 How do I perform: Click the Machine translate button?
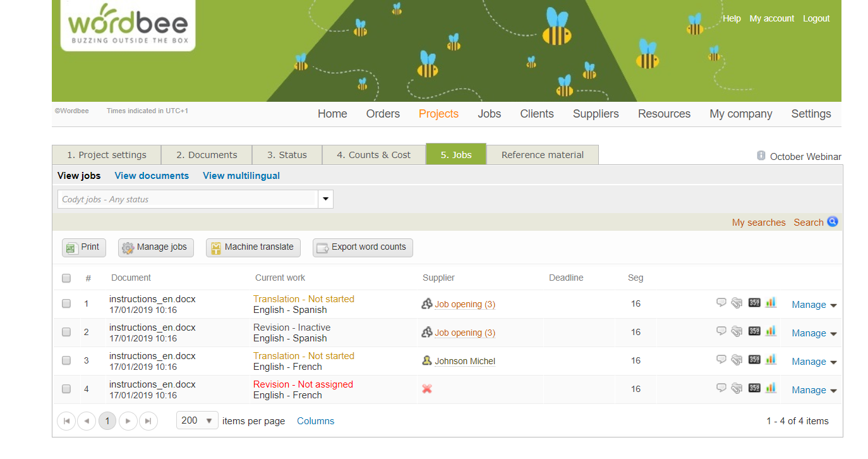pos(253,247)
